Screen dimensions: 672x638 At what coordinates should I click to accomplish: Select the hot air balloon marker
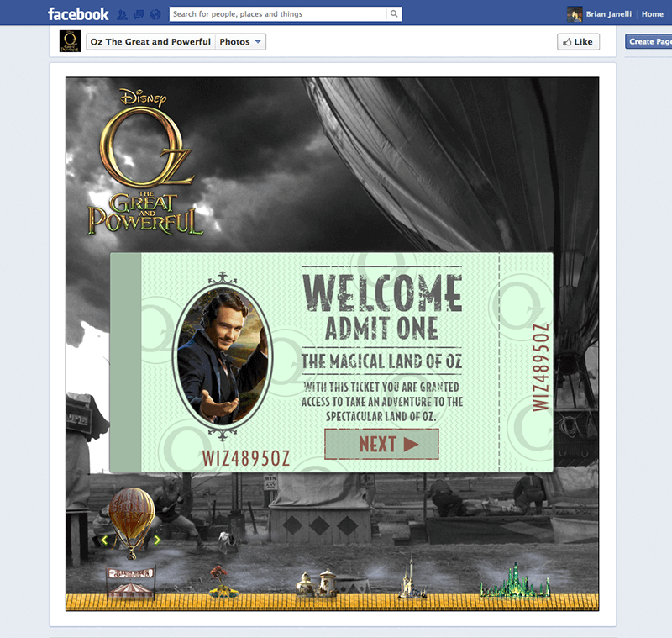pyautogui.click(x=132, y=522)
